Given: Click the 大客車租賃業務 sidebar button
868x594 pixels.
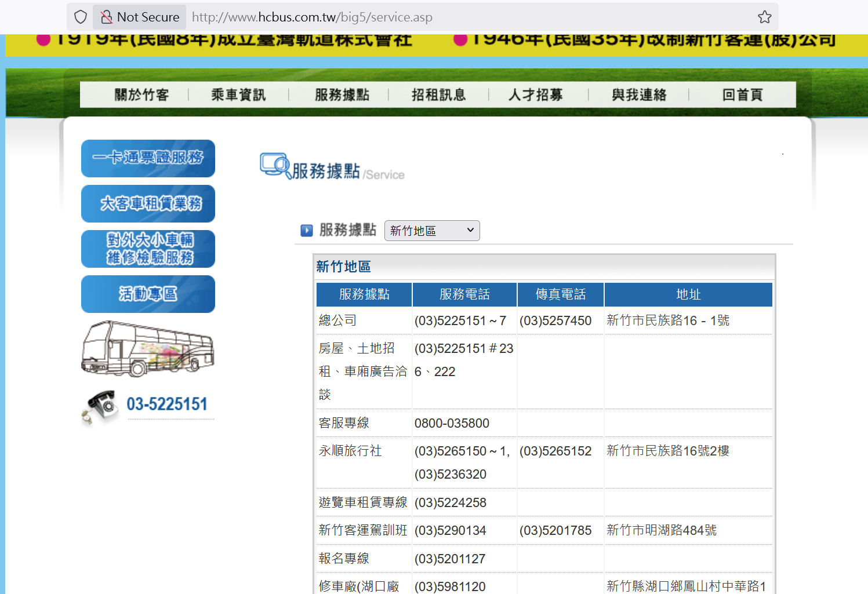Looking at the screenshot, I should tap(148, 203).
